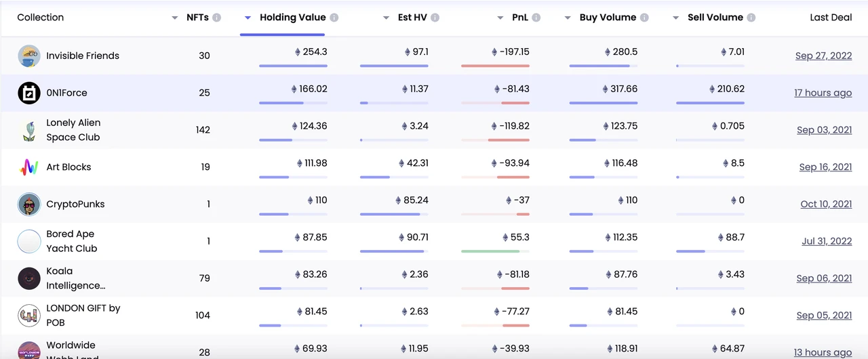Select the CryptoPunks avatar icon
868x359 pixels.
[x=29, y=204]
